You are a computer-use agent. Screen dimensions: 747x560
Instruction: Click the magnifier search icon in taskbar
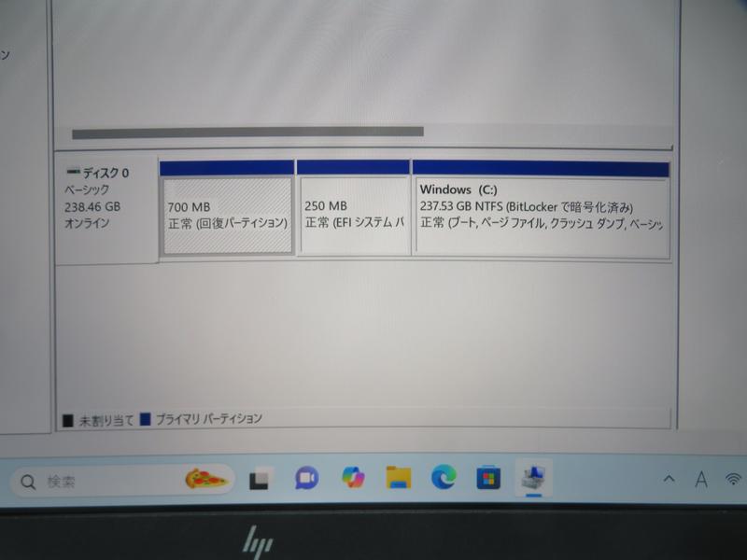(28, 483)
